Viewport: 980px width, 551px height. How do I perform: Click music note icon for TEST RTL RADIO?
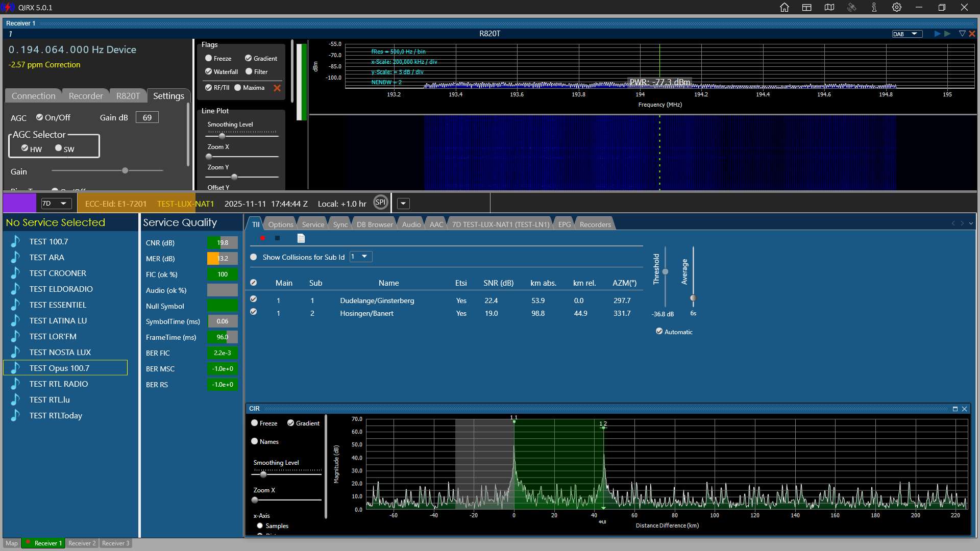coord(15,384)
